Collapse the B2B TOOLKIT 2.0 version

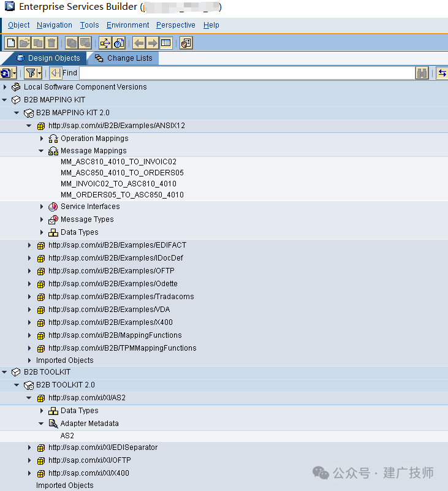(17, 385)
